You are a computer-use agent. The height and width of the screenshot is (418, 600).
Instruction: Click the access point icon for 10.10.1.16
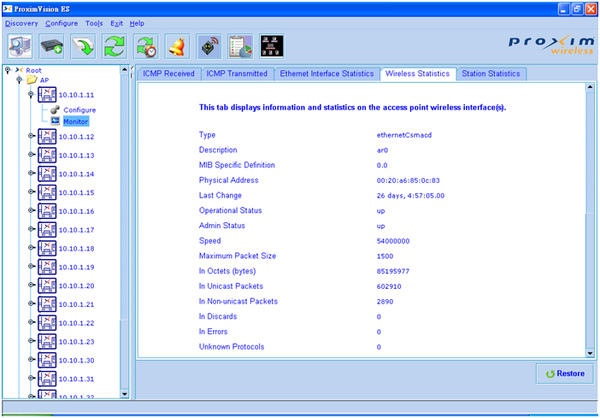click(47, 211)
